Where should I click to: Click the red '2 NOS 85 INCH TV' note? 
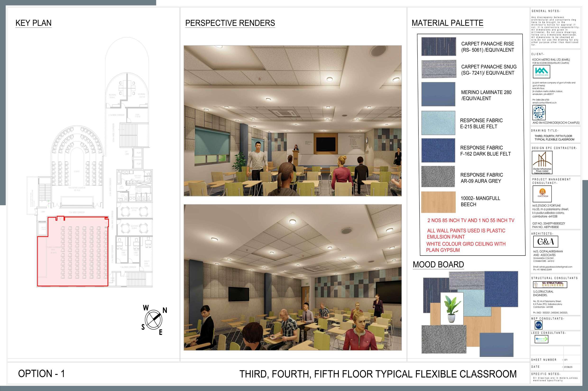coord(471,220)
